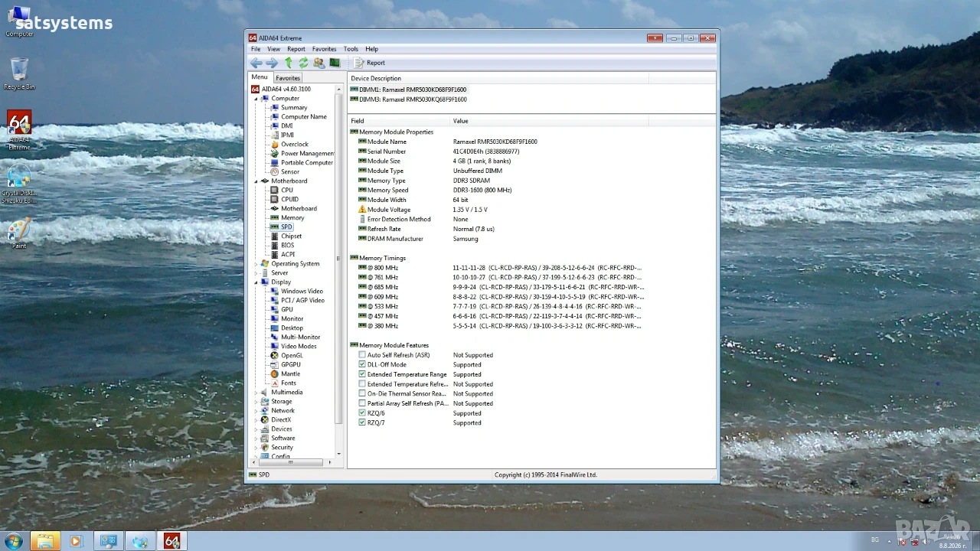Click the Value column header
980x551 pixels.
pos(549,121)
